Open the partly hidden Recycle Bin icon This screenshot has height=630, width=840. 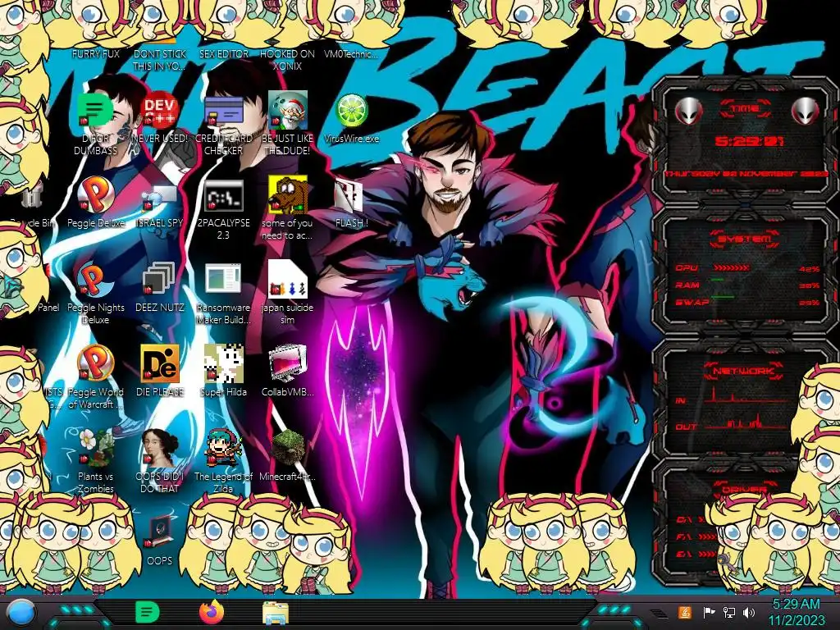coord(31,197)
